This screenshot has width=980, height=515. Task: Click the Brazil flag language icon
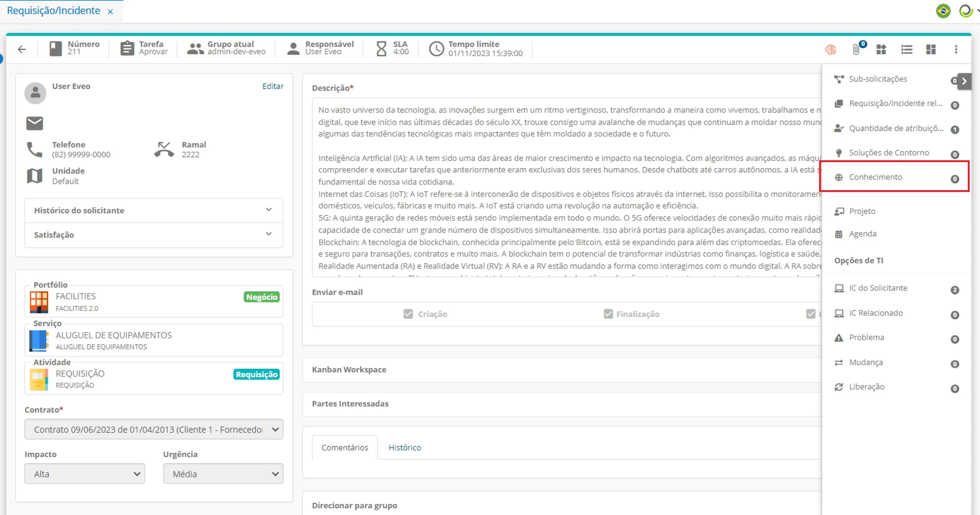(943, 10)
